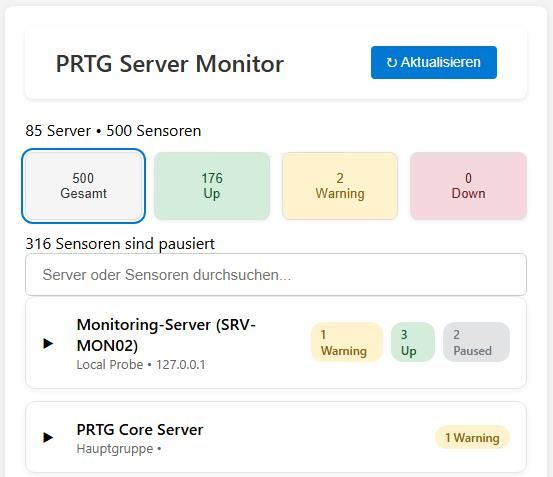Show the 0 Down sensors card

[468, 186]
